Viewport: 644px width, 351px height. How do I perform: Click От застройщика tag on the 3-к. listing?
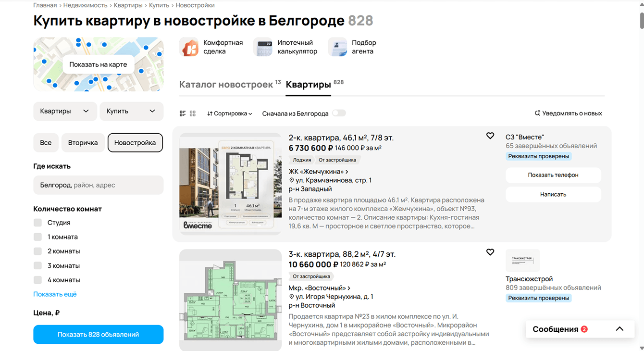coord(311,276)
